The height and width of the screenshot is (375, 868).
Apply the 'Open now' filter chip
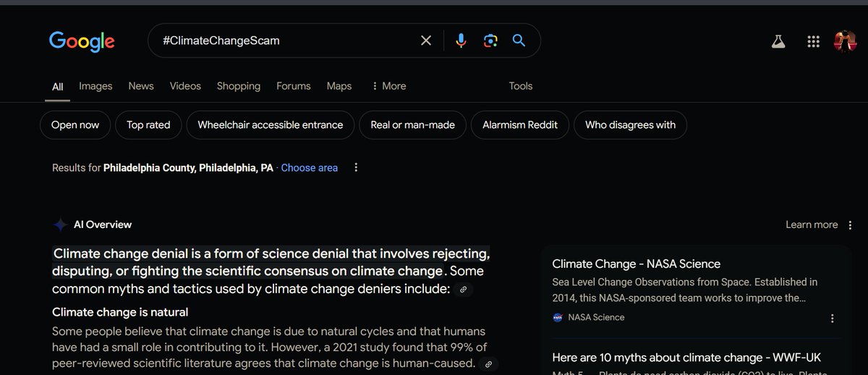[x=75, y=125]
